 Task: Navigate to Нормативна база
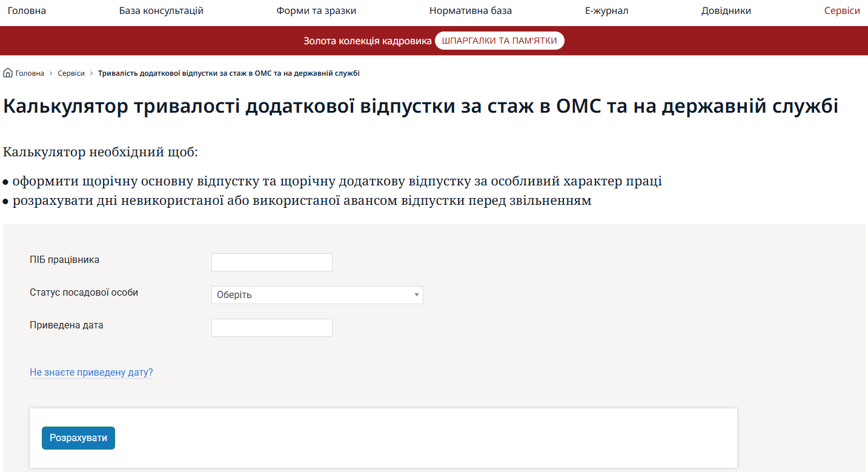pyautogui.click(x=471, y=11)
